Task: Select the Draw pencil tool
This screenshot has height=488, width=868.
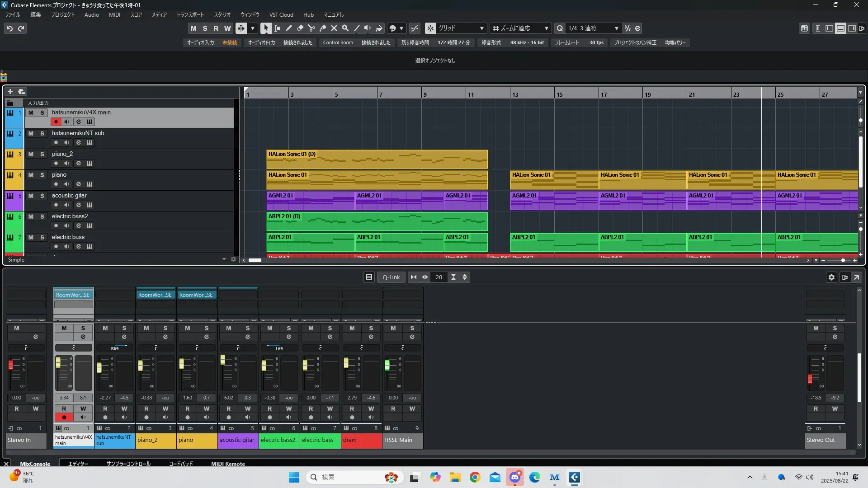Action: 289,28
